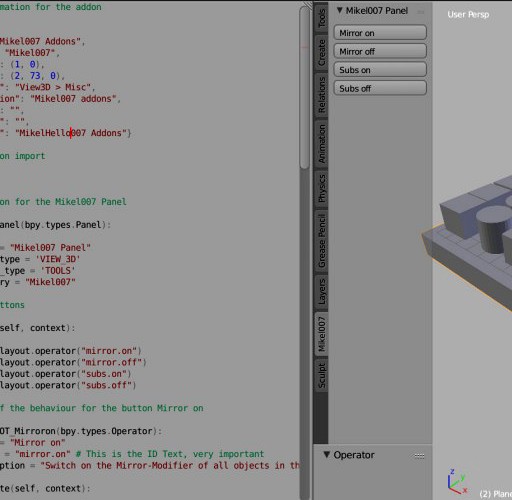Select the Grease Pencil tab
The image size is (512, 500).
(321, 241)
